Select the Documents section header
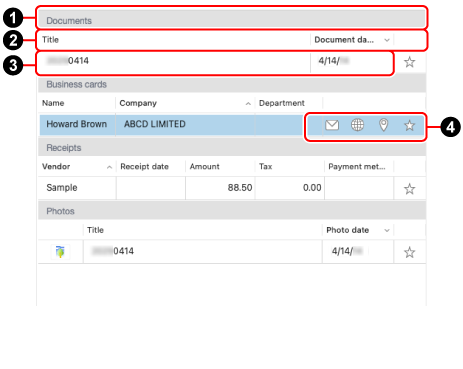This screenshot has width=463, height=369. pyautogui.click(x=232, y=19)
